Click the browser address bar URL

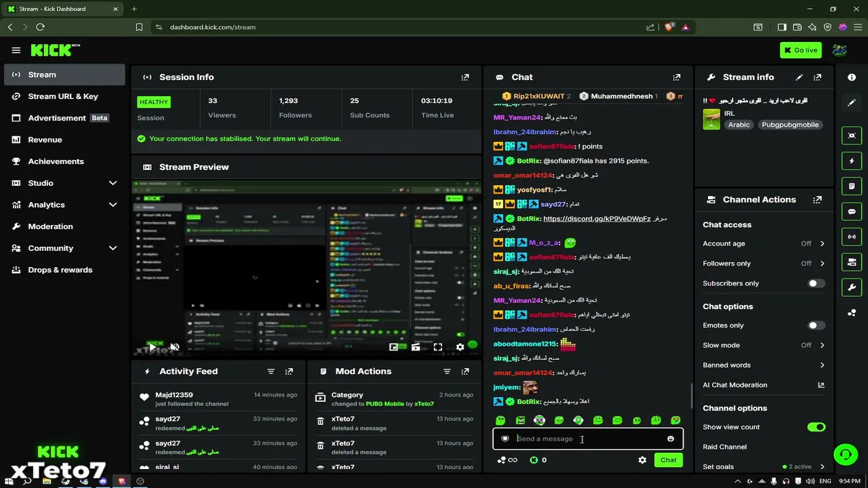212,27
